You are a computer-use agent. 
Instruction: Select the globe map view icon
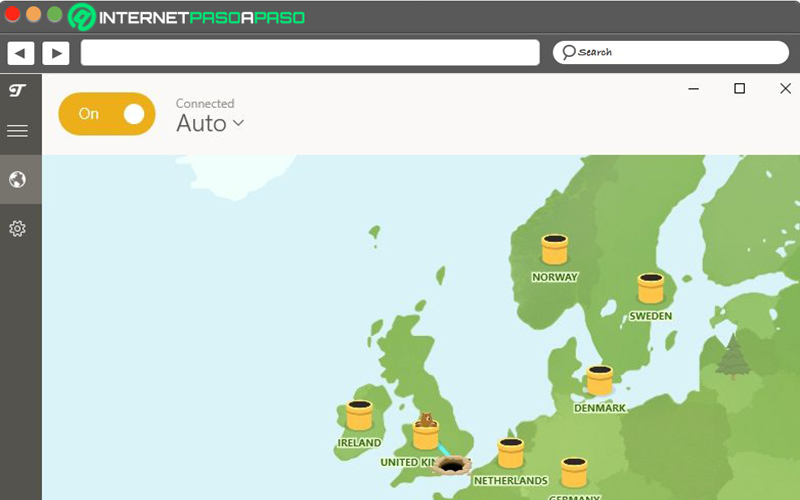[x=17, y=180]
